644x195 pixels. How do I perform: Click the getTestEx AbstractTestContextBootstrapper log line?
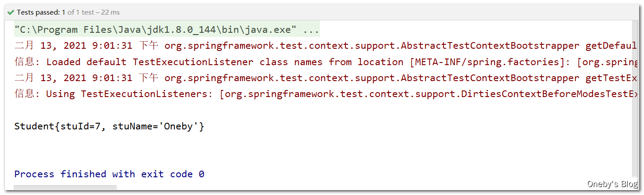(326, 78)
